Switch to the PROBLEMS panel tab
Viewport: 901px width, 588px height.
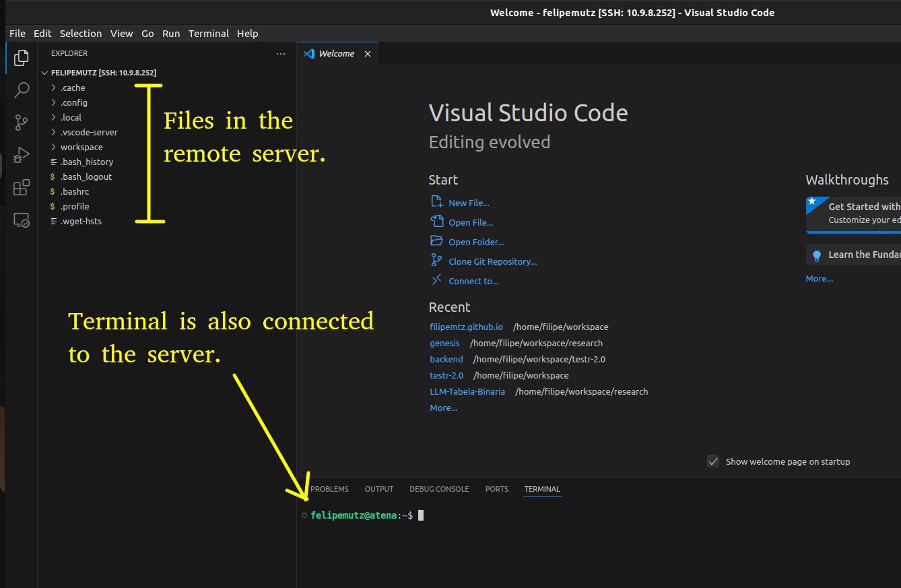pyautogui.click(x=329, y=489)
